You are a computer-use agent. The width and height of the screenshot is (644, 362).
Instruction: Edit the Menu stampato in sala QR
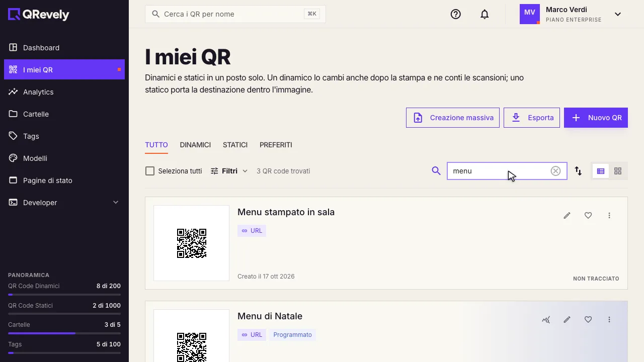click(x=567, y=216)
